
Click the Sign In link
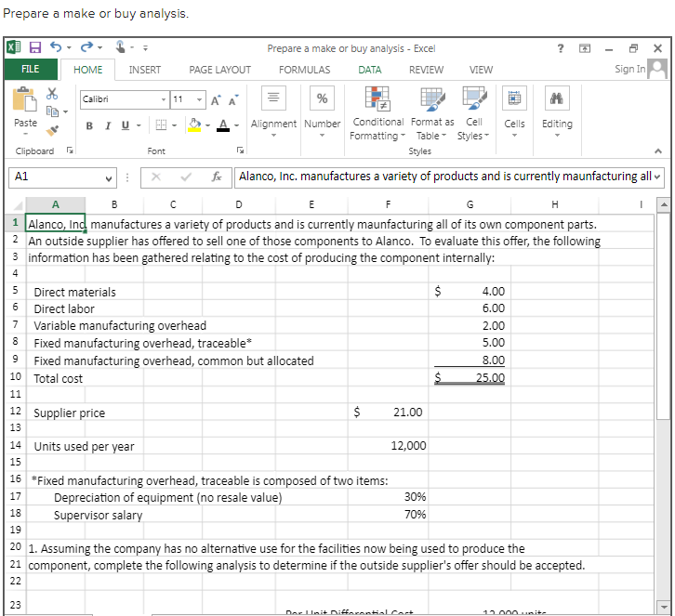(x=629, y=70)
